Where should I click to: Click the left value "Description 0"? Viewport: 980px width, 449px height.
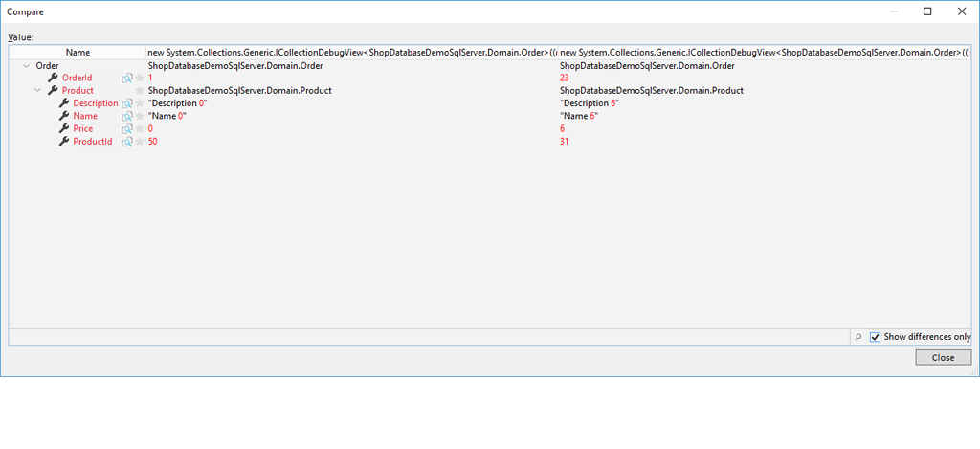177,103
